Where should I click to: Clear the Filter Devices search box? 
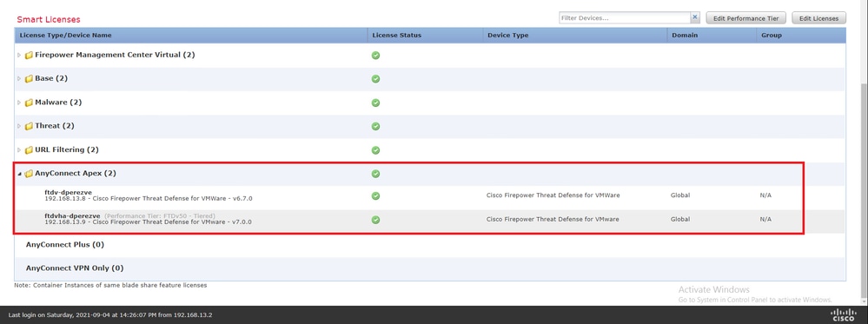(696, 17)
